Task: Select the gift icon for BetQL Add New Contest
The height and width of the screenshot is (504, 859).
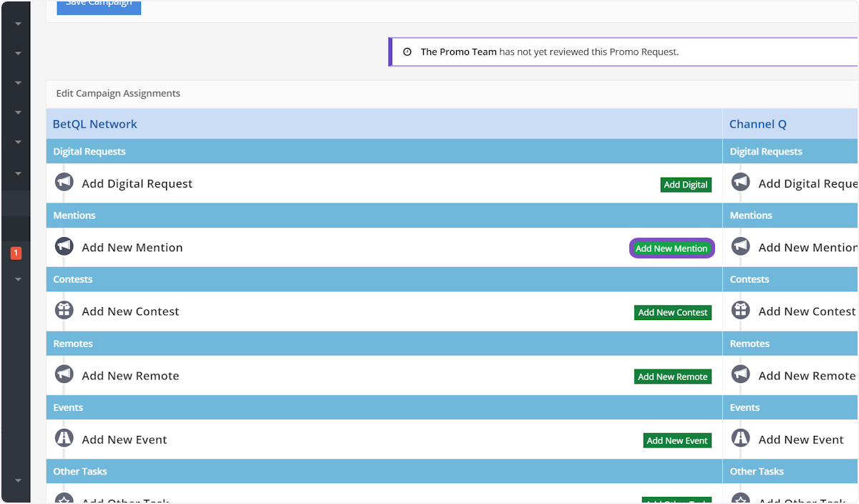Action: click(64, 310)
